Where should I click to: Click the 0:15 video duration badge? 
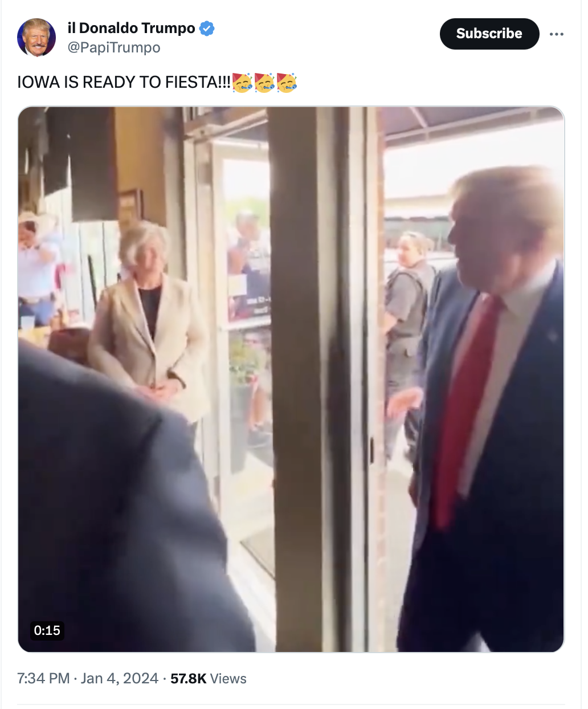click(x=47, y=630)
